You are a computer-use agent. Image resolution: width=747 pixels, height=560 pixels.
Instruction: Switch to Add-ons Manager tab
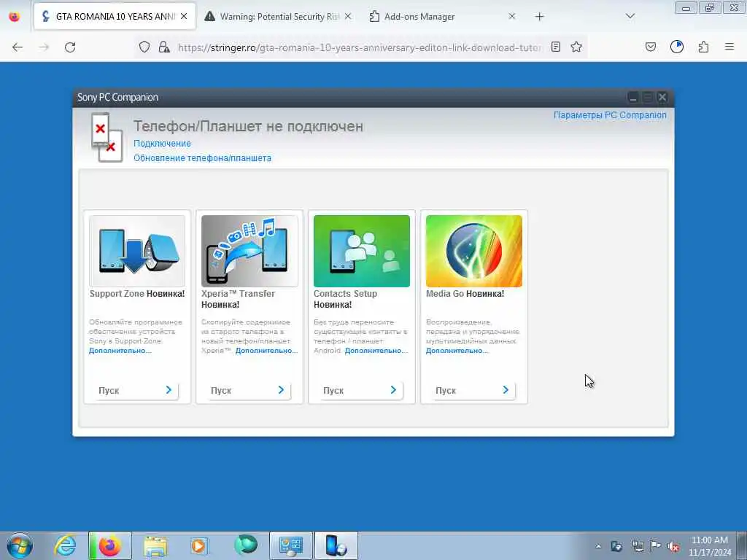pyautogui.click(x=419, y=16)
